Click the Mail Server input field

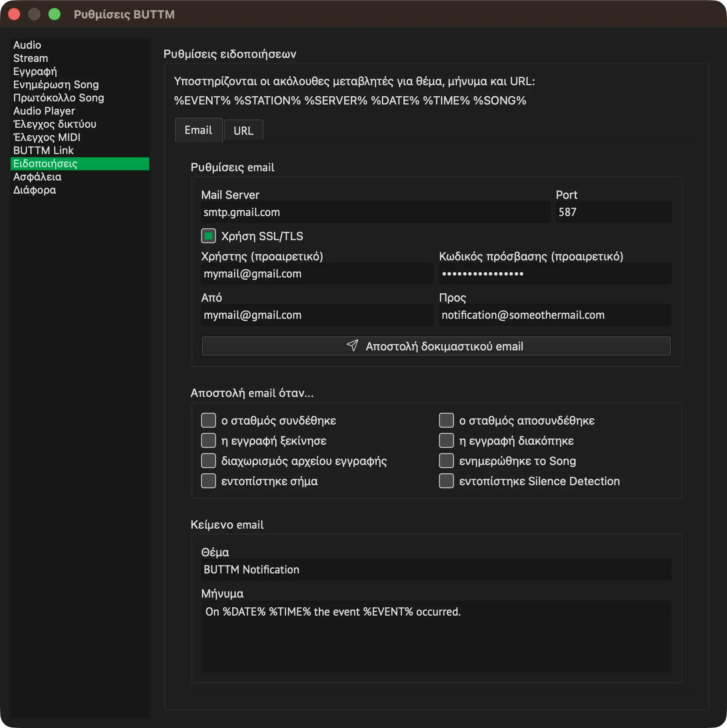(375, 212)
